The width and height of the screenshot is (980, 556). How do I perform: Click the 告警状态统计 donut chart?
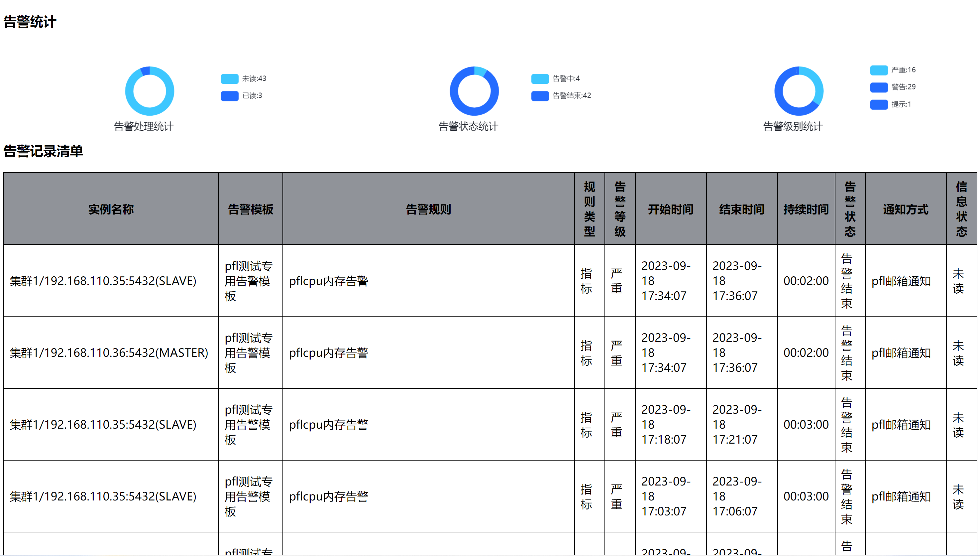point(474,111)
